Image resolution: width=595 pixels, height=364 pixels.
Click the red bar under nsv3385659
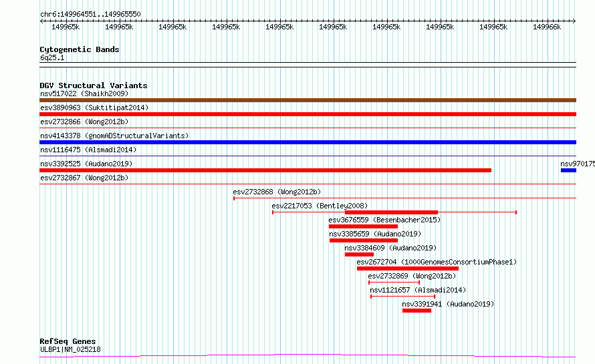tap(364, 240)
